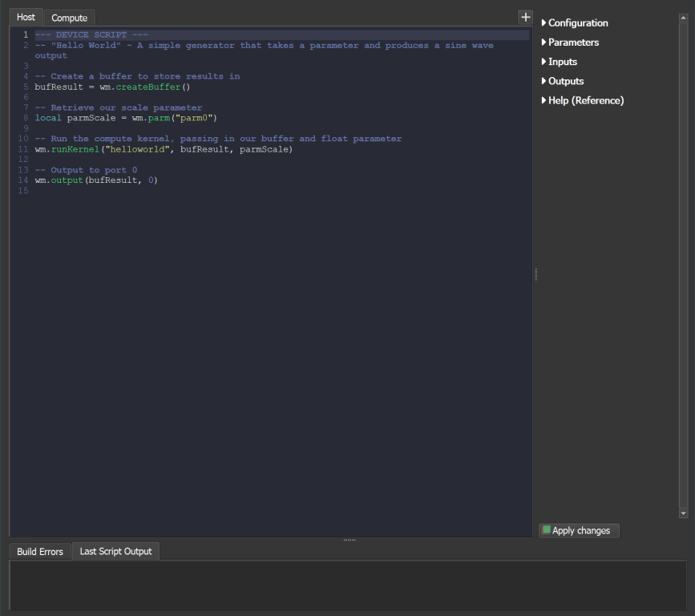Click the plus icon to add a script tab
This screenshot has width=695, height=616.
[525, 17]
